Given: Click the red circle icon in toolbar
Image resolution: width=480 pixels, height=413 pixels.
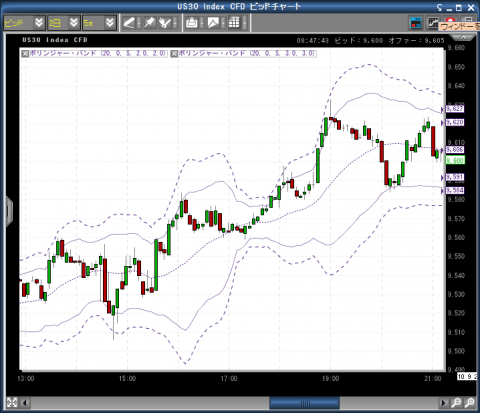Looking at the screenshot, I should [450, 20].
